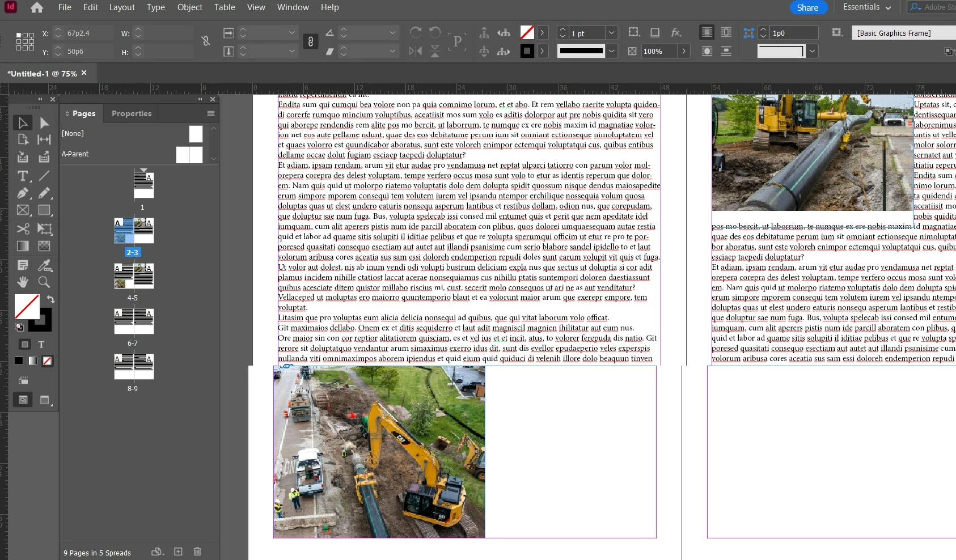Screen dimensions: 956x560
Task: Toggle constrain proportions for scaling chain
Action: tap(311, 41)
